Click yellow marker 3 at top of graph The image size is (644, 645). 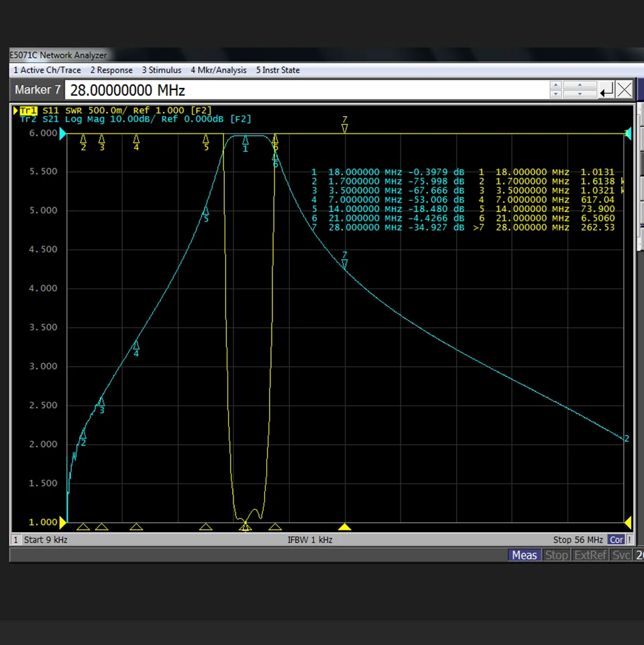[x=102, y=142]
